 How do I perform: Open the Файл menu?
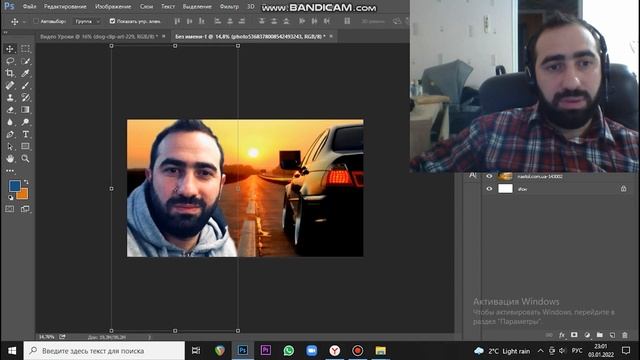[x=29, y=7]
